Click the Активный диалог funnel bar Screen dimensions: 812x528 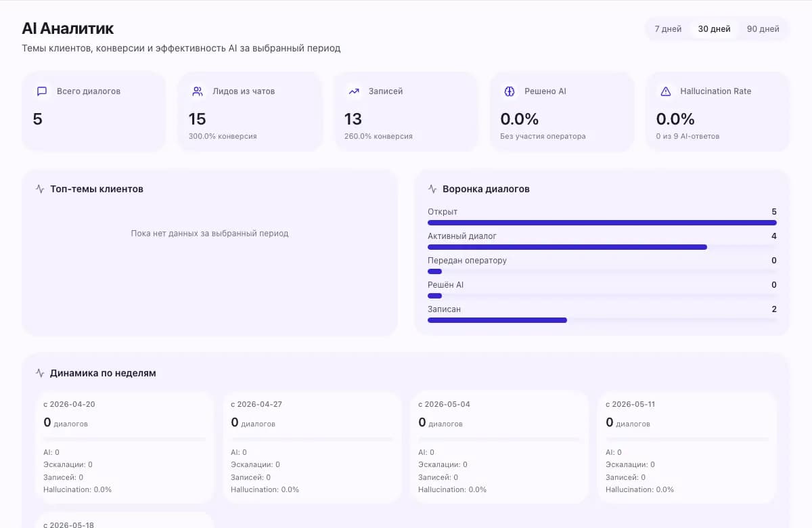tap(602, 247)
